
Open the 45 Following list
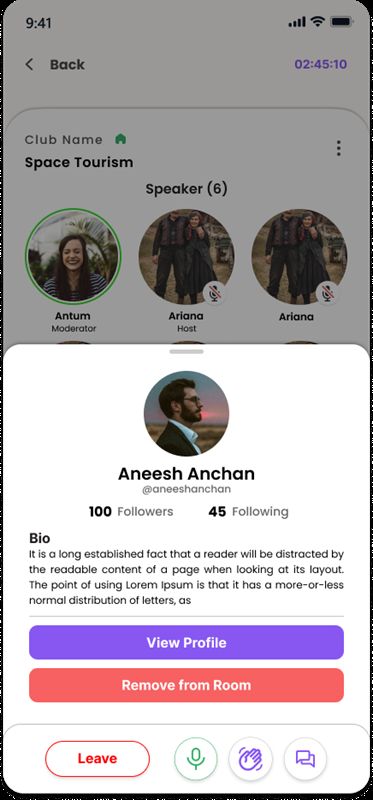click(x=248, y=512)
